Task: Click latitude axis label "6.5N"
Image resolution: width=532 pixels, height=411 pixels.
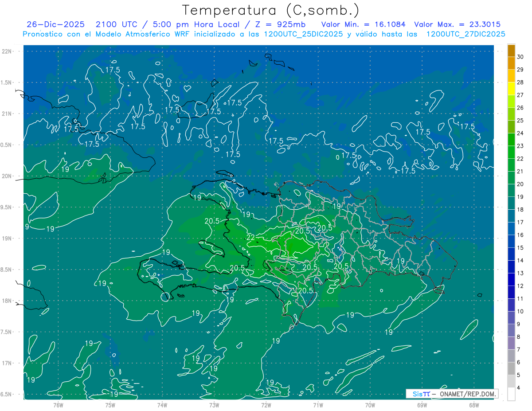Action: pyautogui.click(x=6, y=394)
